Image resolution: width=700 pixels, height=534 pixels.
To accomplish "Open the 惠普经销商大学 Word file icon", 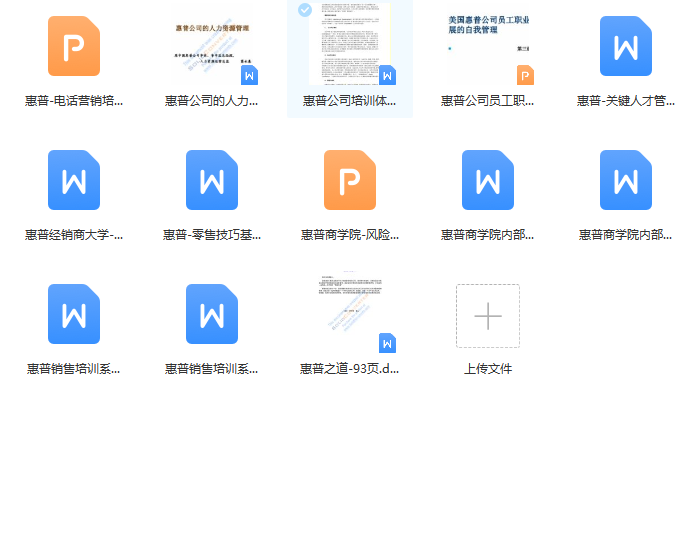I will coord(74,180).
